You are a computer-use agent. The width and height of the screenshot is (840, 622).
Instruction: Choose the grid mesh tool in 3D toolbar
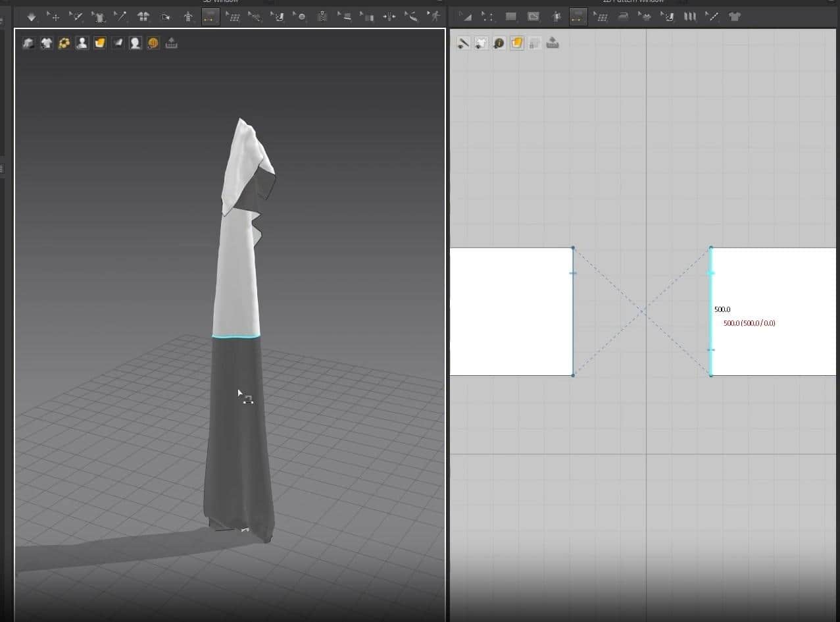pos(233,16)
